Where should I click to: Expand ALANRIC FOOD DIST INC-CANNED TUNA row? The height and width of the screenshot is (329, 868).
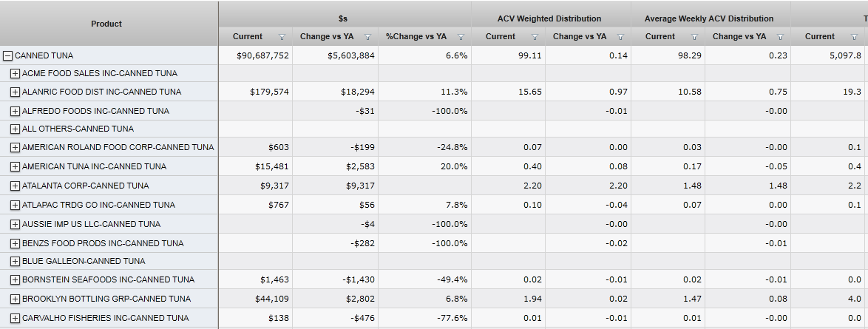tap(15, 92)
